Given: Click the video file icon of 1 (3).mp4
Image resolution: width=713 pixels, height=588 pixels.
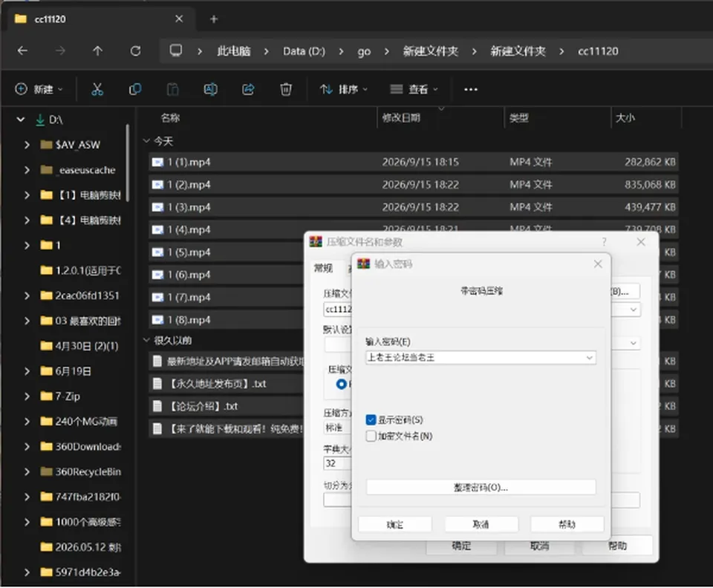Looking at the screenshot, I should [x=157, y=207].
